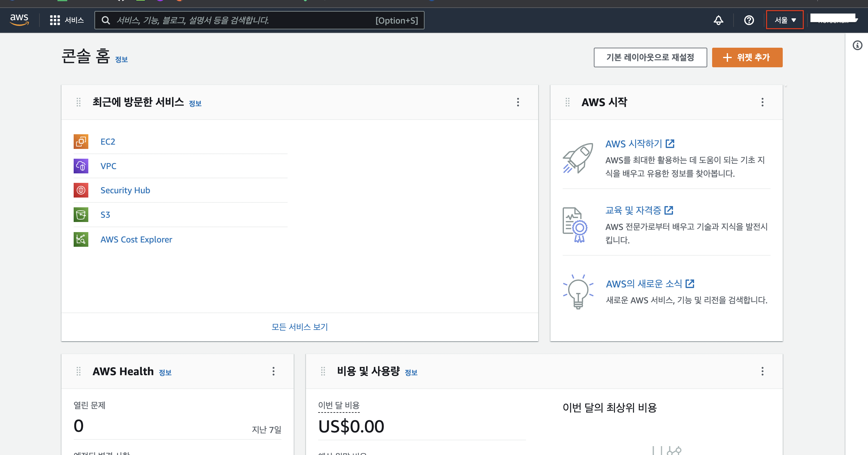Click the AWS logo home icon

pos(19,20)
